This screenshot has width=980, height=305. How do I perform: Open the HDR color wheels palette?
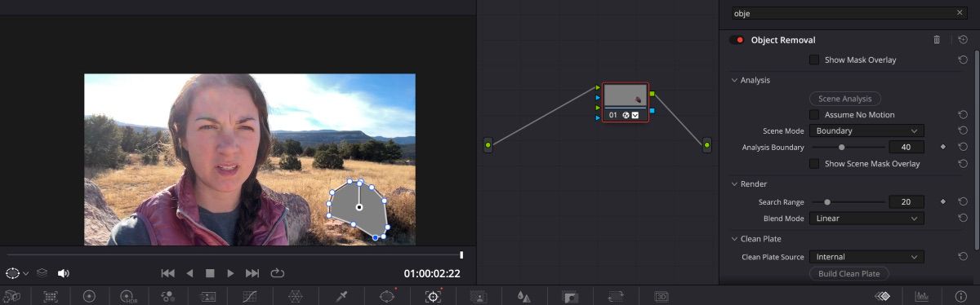pyautogui.click(x=128, y=297)
